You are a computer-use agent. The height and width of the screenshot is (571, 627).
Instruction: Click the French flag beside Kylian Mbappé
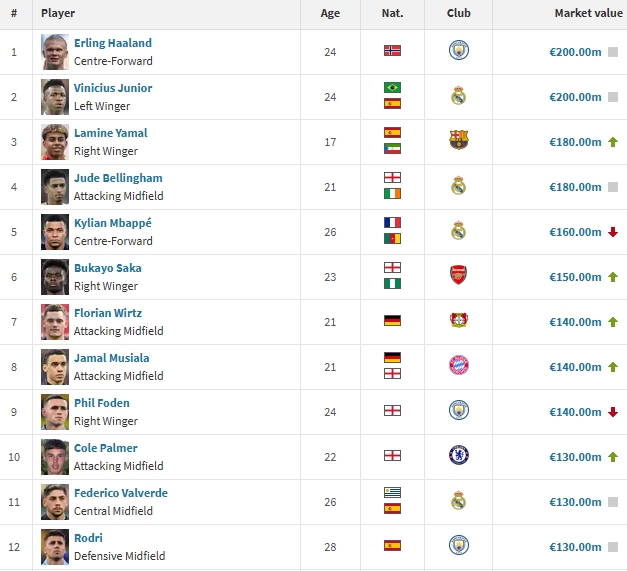392,223
